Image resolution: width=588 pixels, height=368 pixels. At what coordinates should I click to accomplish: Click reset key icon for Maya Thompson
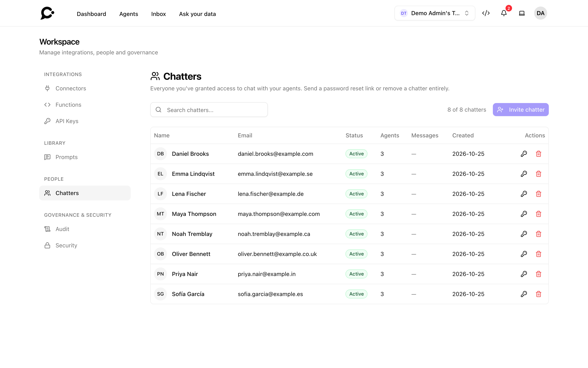pyautogui.click(x=524, y=214)
